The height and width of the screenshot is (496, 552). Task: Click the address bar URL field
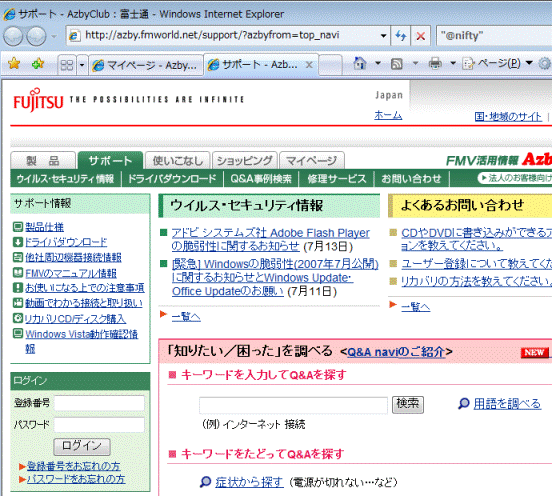(x=225, y=35)
